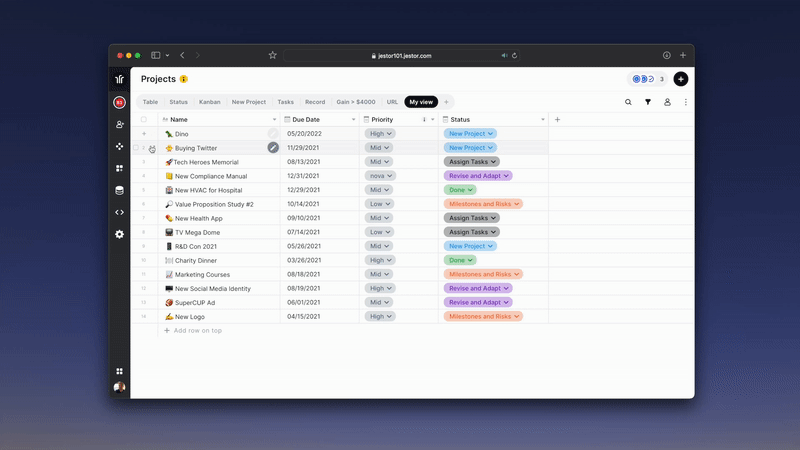Image resolution: width=800 pixels, height=450 pixels.
Task: Click the Value Proposition Study #2 name
Action: tap(214, 204)
